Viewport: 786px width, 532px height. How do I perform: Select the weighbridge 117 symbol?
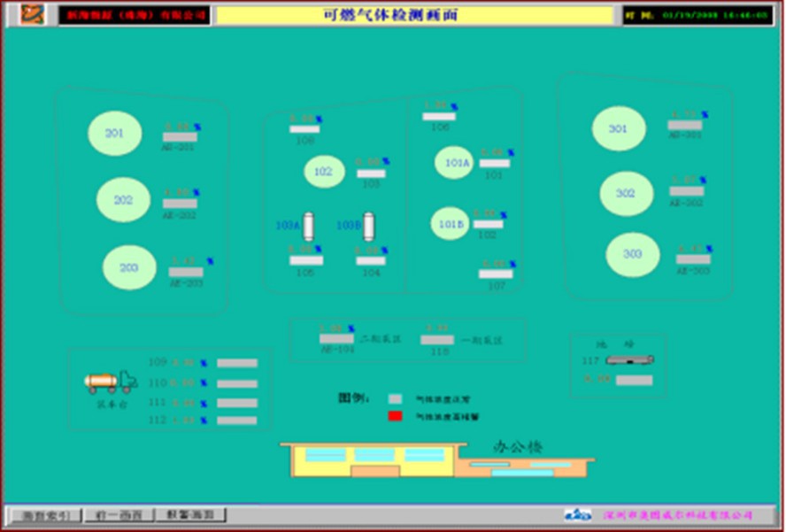pos(629,359)
